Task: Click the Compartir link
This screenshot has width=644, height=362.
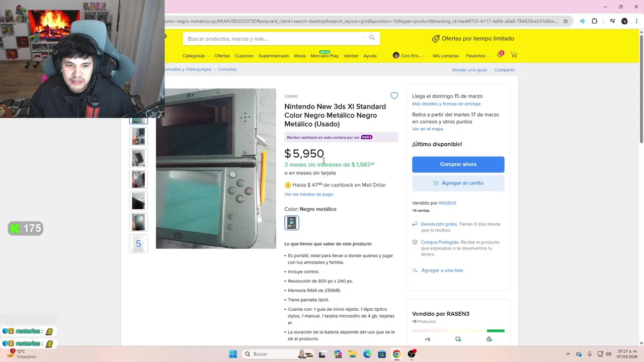Action: coord(504,70)
